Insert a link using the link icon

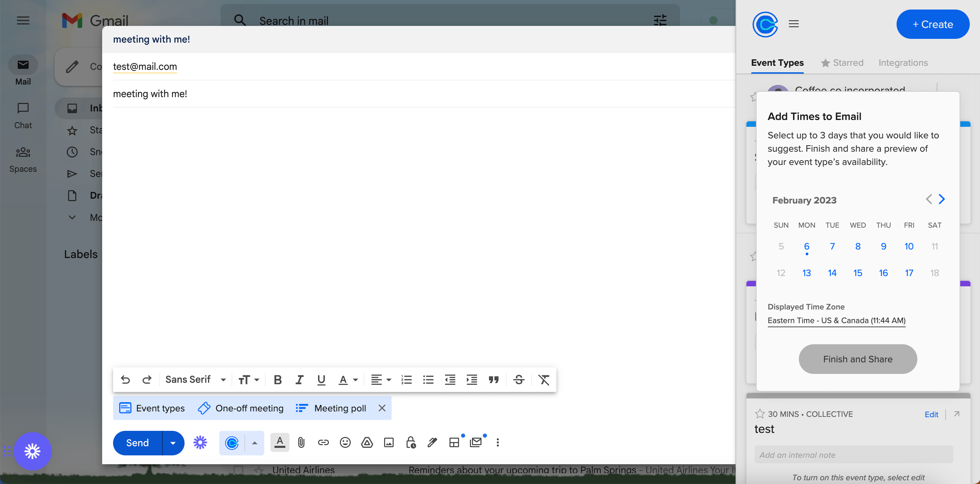tap(323, 442)
